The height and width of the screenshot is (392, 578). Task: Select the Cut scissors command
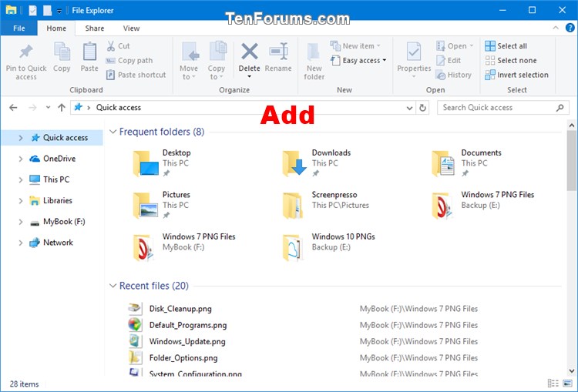118,46
